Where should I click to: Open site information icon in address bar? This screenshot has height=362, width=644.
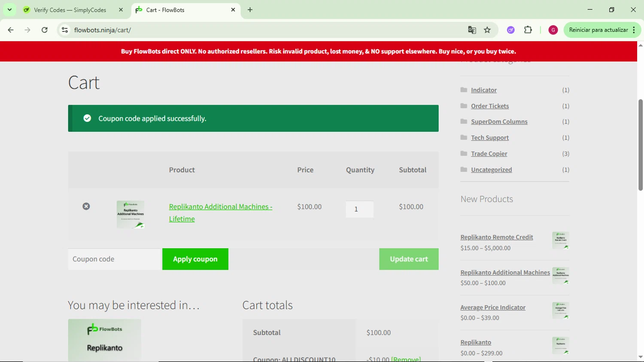65,30
